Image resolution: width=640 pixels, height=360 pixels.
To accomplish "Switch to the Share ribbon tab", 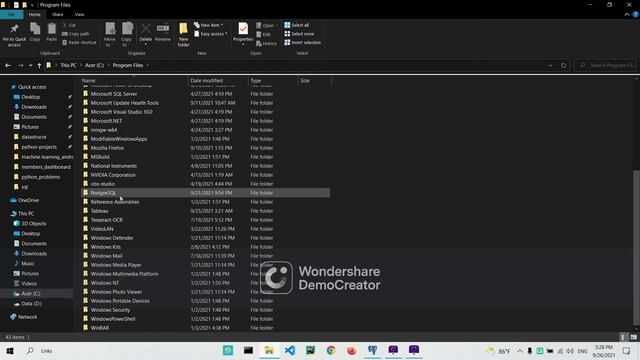I will pos(58,14).
